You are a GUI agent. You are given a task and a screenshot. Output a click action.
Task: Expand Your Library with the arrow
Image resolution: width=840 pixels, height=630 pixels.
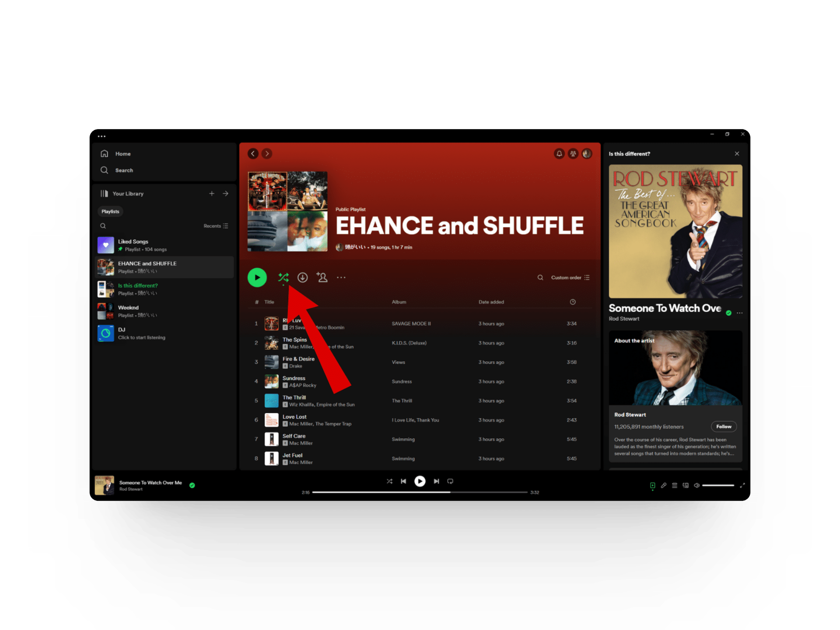226,193
